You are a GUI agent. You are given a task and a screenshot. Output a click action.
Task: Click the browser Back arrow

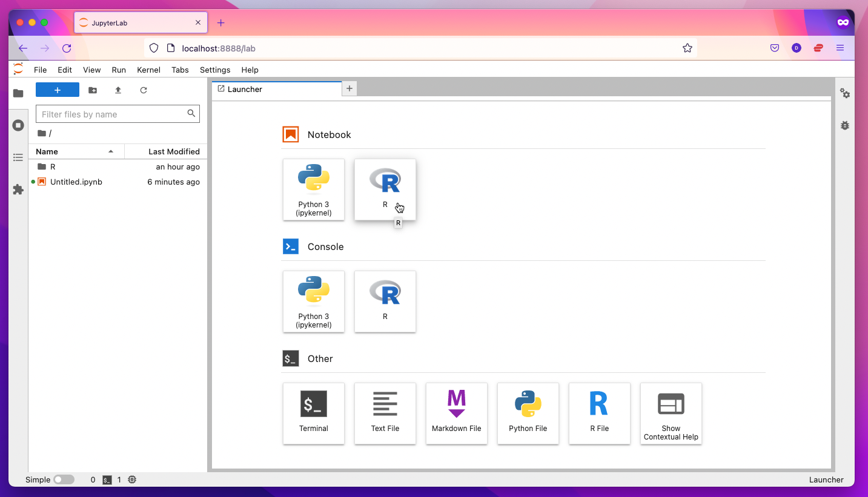point(23,48)
